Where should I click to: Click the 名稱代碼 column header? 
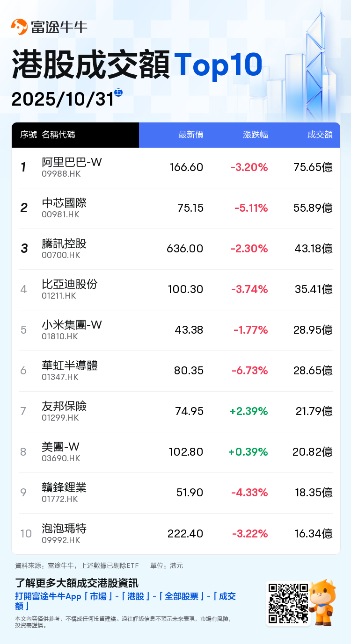coord(58,135)
